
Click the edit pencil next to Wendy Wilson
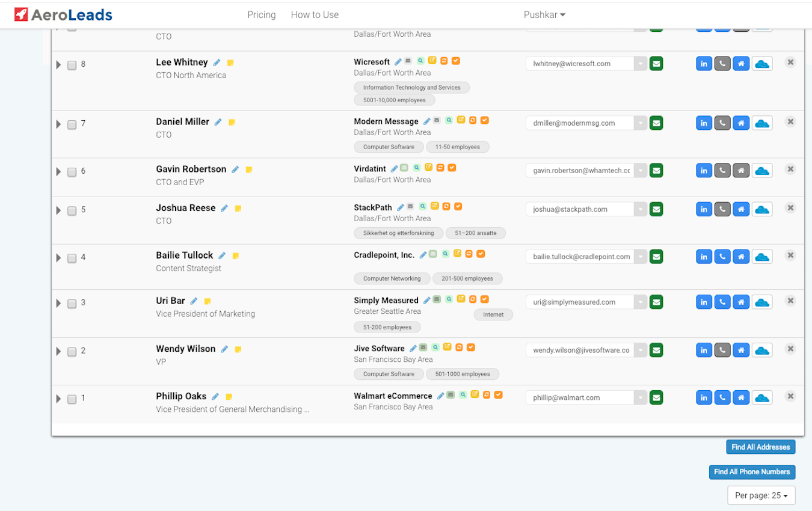(x=225, y=349)
